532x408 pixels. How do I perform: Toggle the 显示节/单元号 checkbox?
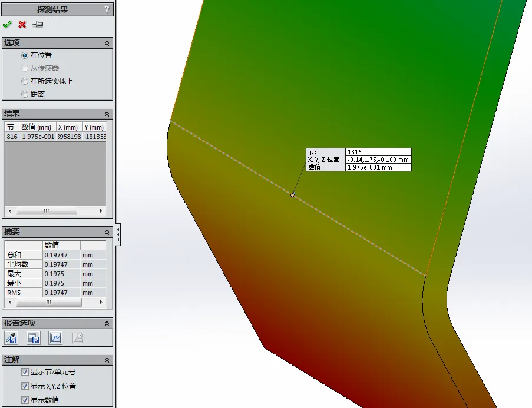click(x=25, y=371)
